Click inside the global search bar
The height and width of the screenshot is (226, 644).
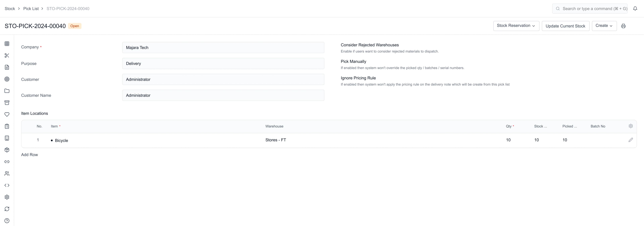click(x=590, y=8)
